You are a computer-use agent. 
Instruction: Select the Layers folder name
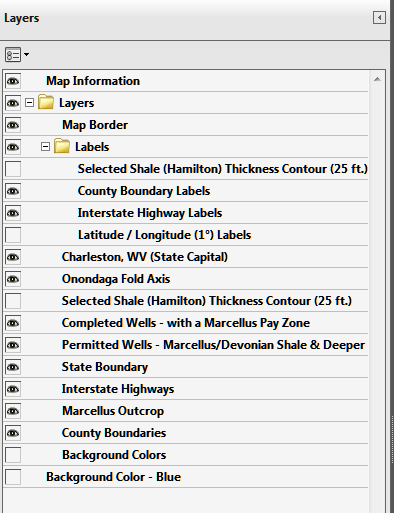click(x=76, y=103)
